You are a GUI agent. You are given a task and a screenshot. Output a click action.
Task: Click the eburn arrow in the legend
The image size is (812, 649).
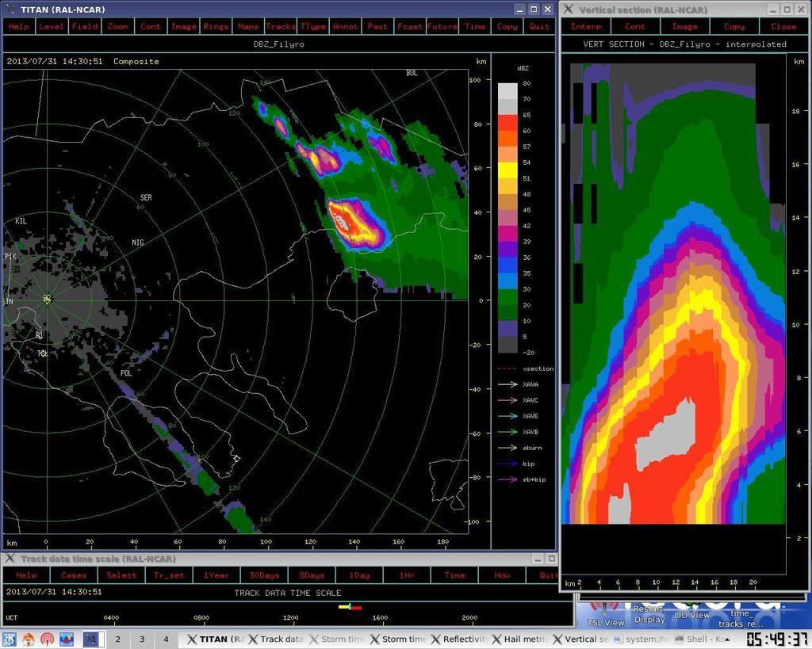pos(507,448)
